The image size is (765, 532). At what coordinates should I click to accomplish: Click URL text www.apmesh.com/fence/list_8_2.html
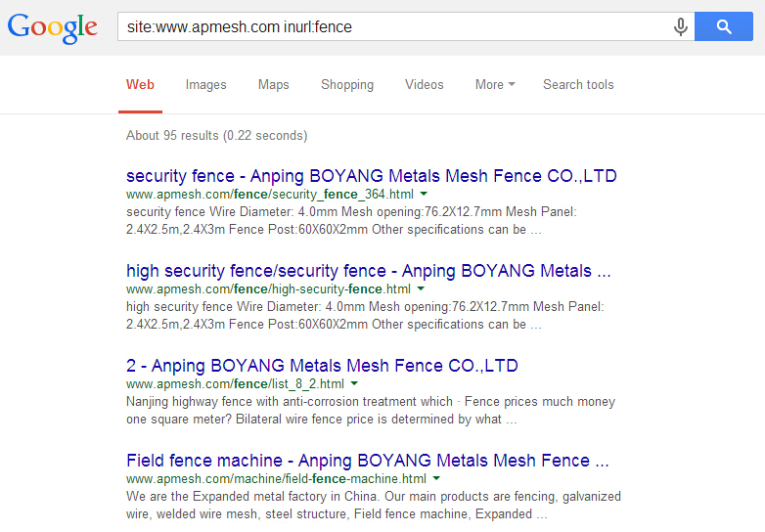click(x=235, y=383)
